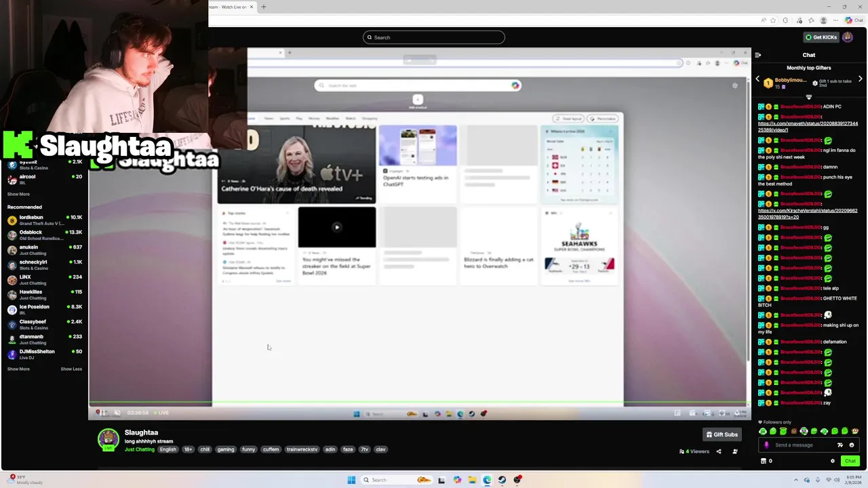Image resolution: width=868 pixels, height=488 pixels.
Task: Open schneckyirl recommended channel
Action: [x=45, y=265]
